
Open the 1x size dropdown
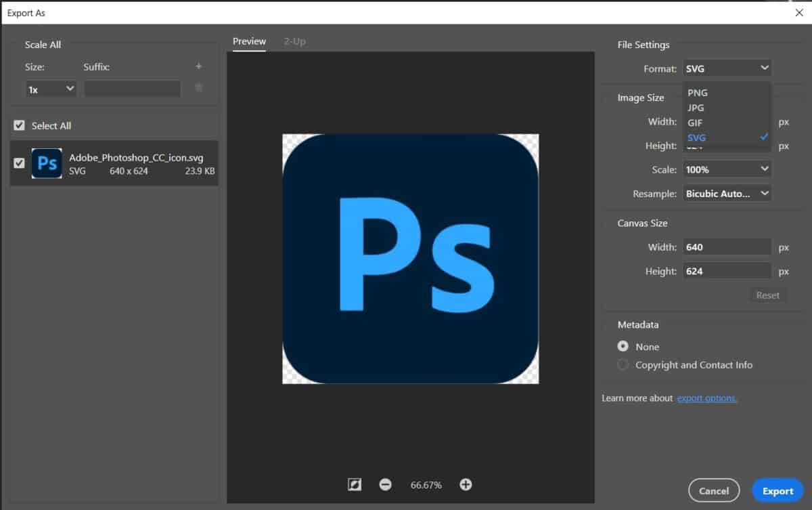51,89
